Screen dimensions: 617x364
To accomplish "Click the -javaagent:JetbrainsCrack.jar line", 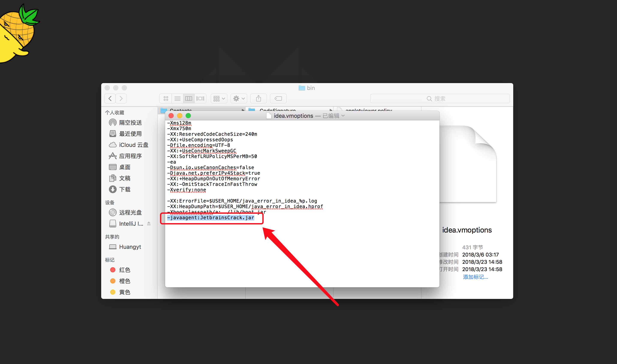I will point(211,218).
